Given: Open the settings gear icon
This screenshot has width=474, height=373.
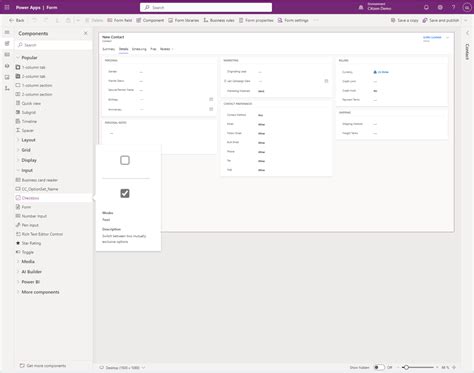Looking at the screenshot, I should click(x=440, y=7).
